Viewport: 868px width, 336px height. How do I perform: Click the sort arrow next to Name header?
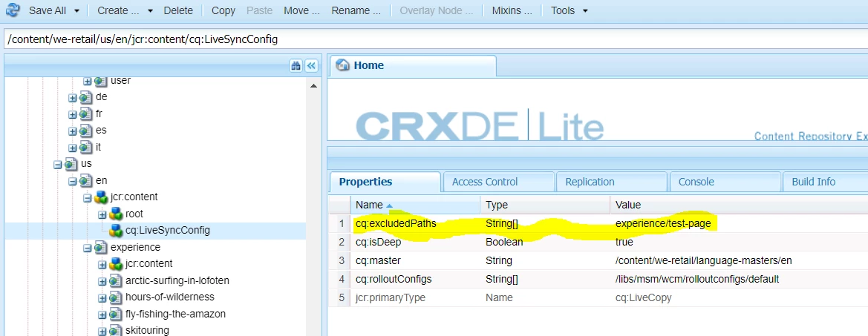click(x=390, y=205)
